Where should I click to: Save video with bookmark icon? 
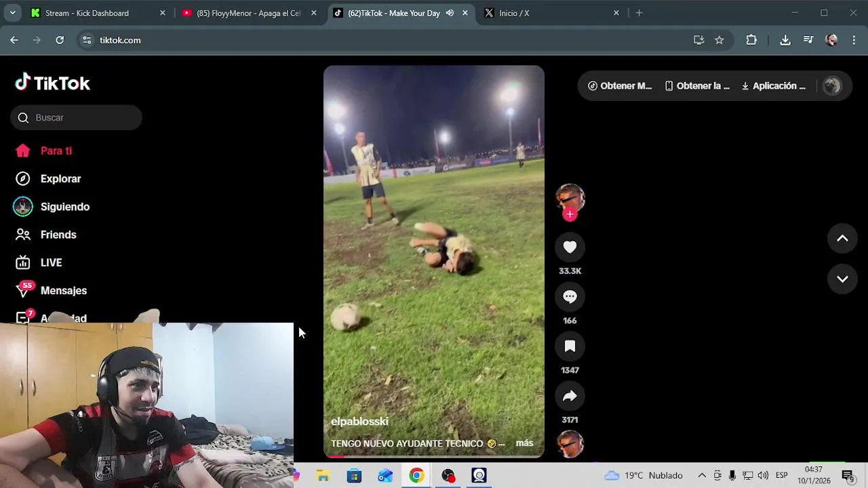pos(570,346)
